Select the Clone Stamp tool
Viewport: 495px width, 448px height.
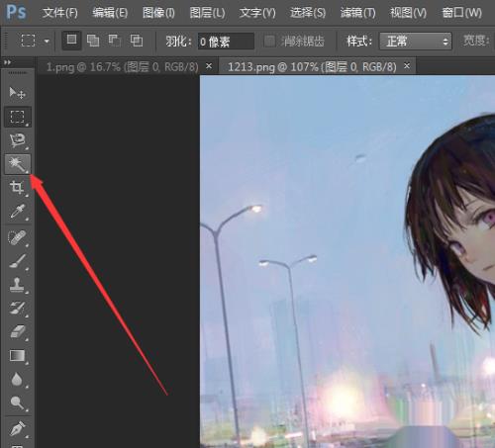pyautogui.click(x=18, y=285)
